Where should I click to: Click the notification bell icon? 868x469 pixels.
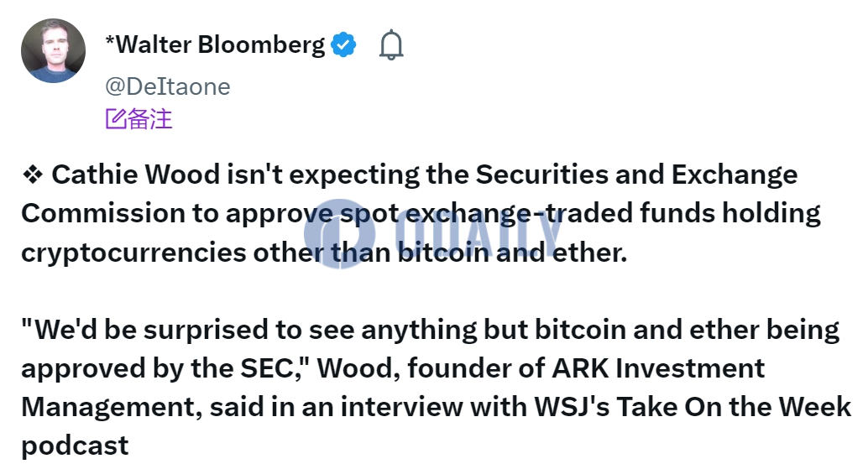pyautogui.click(x=391, y=44)
